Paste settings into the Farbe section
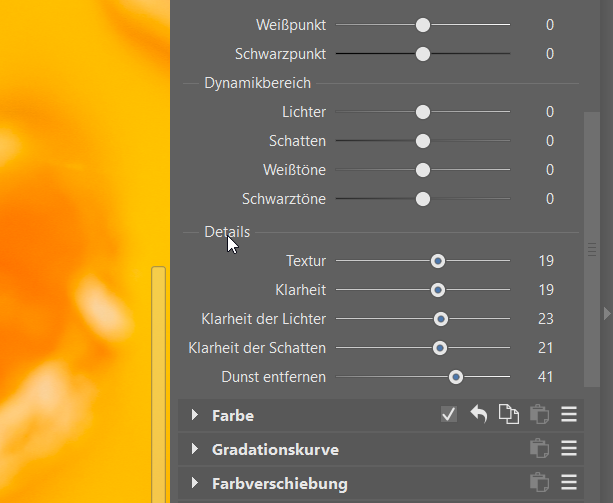 tap(539, 415)
